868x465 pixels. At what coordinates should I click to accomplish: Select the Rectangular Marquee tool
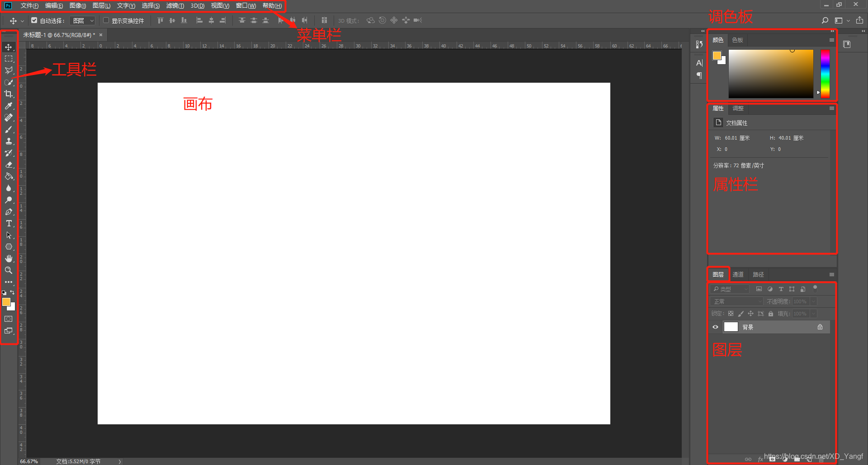[x=9, y=59]
